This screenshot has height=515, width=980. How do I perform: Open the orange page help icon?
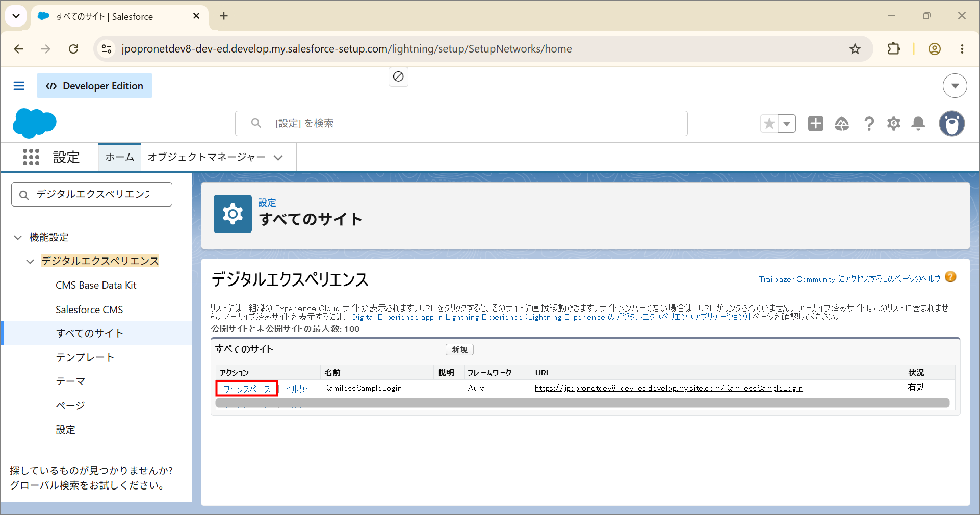tap(950, 277)
